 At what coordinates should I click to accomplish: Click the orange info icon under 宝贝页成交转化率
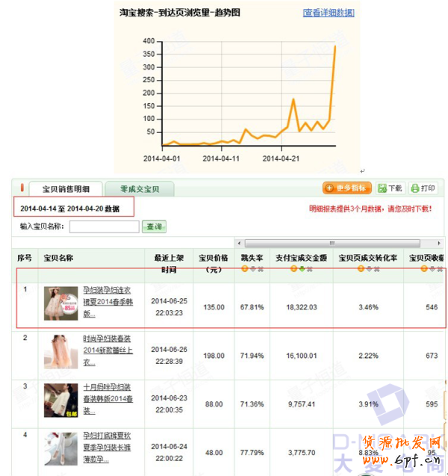tap(361, 269)
